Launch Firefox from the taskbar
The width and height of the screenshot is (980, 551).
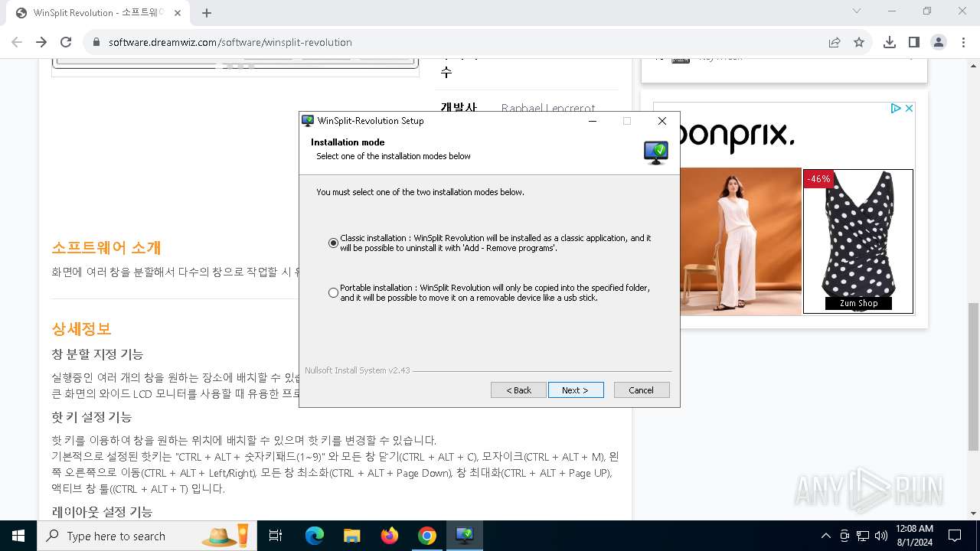click(390, 536)
